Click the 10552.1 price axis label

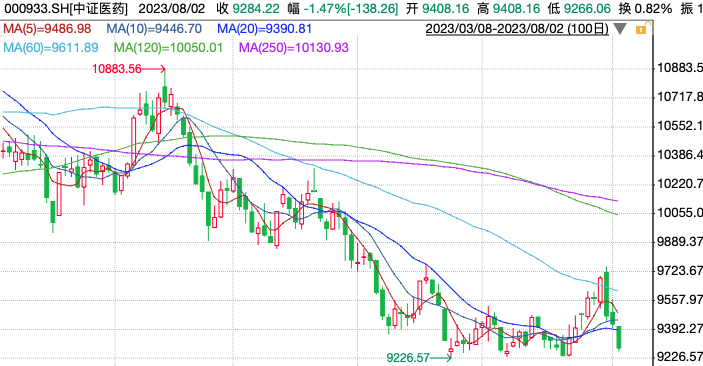point(680,126)
